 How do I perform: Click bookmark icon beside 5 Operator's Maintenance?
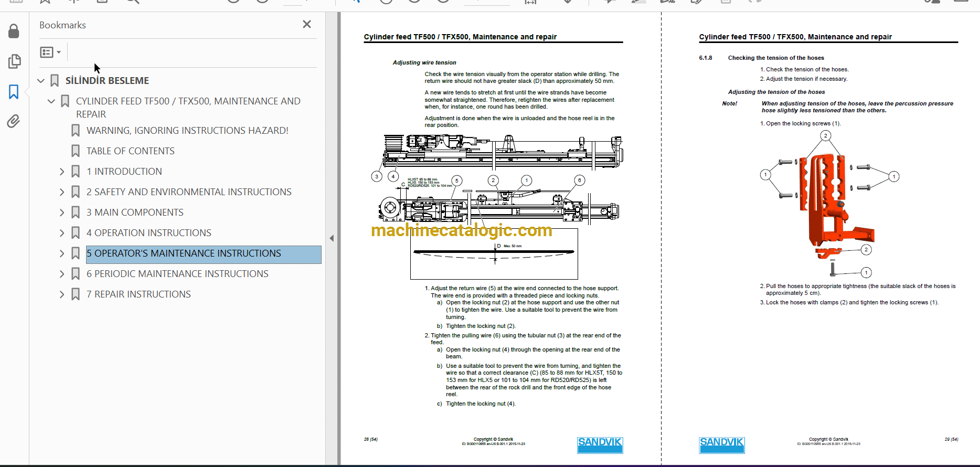pos(76,253)
